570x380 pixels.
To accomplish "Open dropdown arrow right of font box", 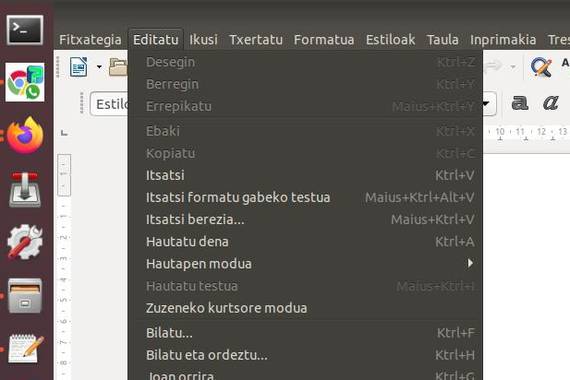I will pyautogui.click(x=487, y=104).
